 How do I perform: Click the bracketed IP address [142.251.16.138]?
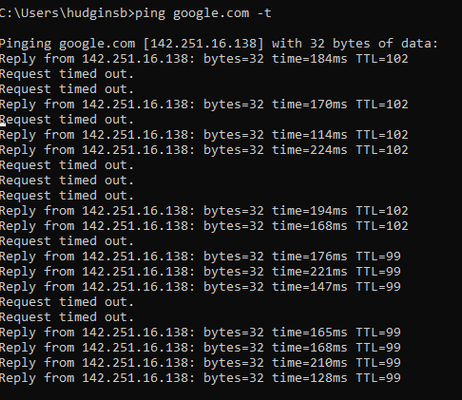(203, 44)
